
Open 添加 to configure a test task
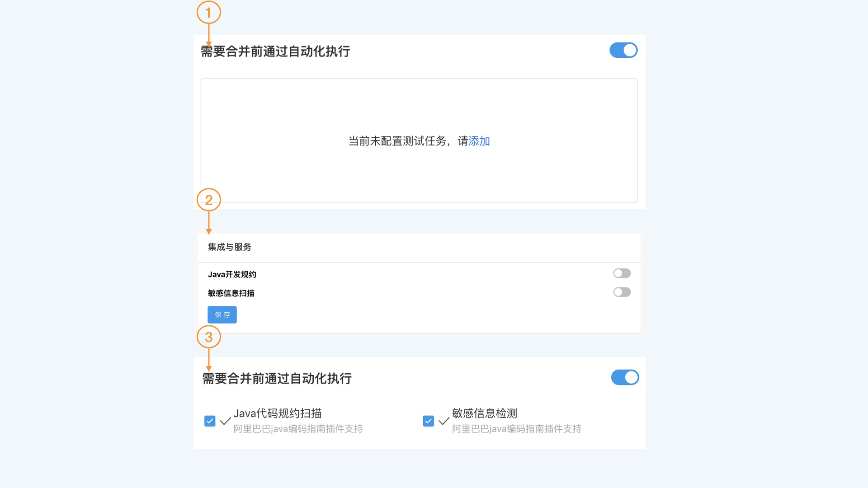point(479,141)
